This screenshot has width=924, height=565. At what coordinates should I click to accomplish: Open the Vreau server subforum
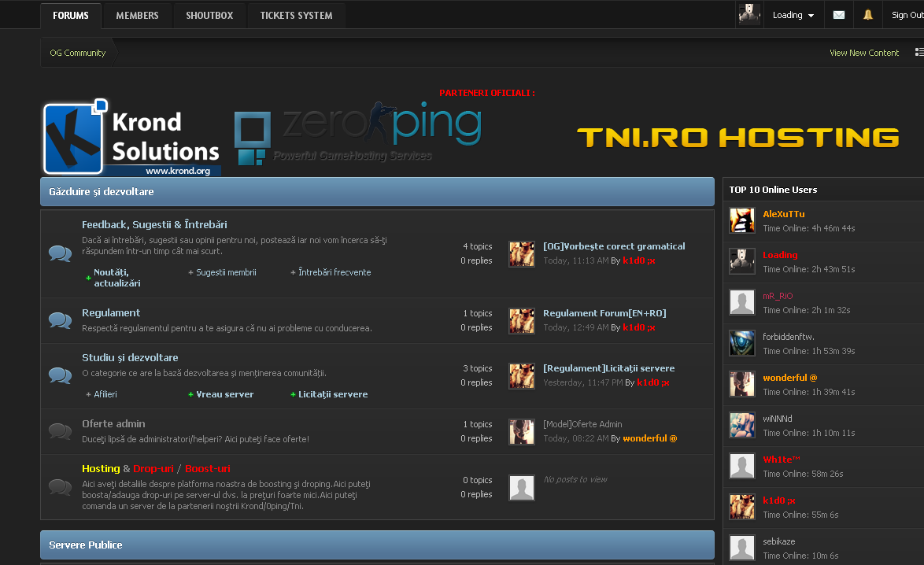pyautogui.click(x=224, y=394)
